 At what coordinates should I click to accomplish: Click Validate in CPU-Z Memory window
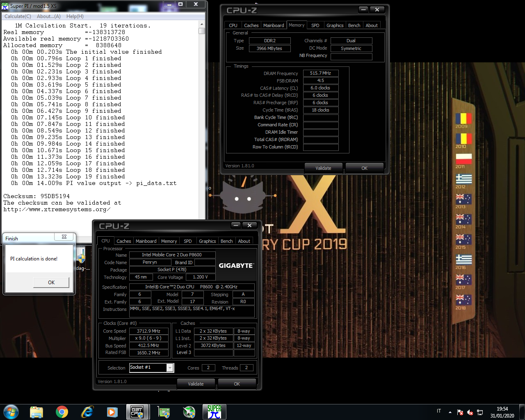[x=323, y=168]
